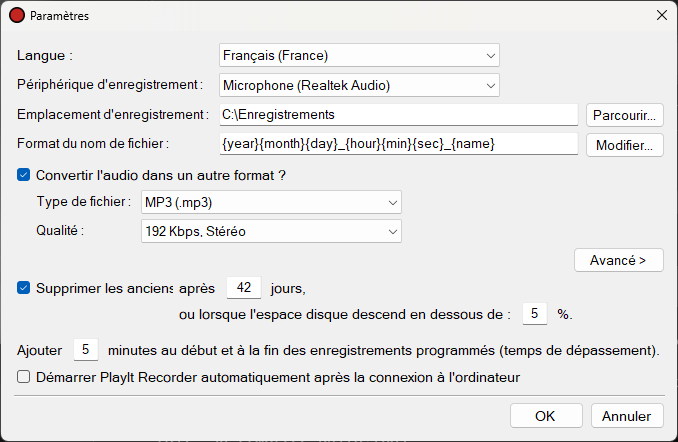Viewport: 678px width, 442px height.
Task: Click the Emplacement d'enregistrement path field
Action: (x=399, y=115)
